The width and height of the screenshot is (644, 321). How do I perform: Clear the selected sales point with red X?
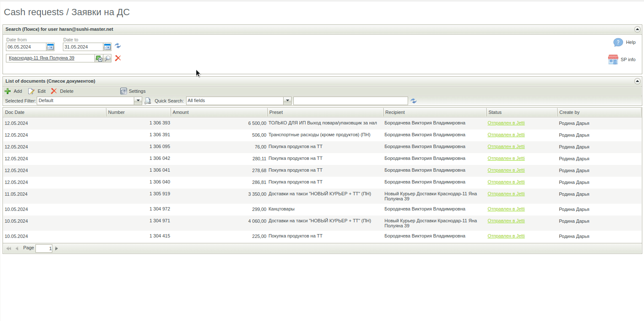coord(118,58)
